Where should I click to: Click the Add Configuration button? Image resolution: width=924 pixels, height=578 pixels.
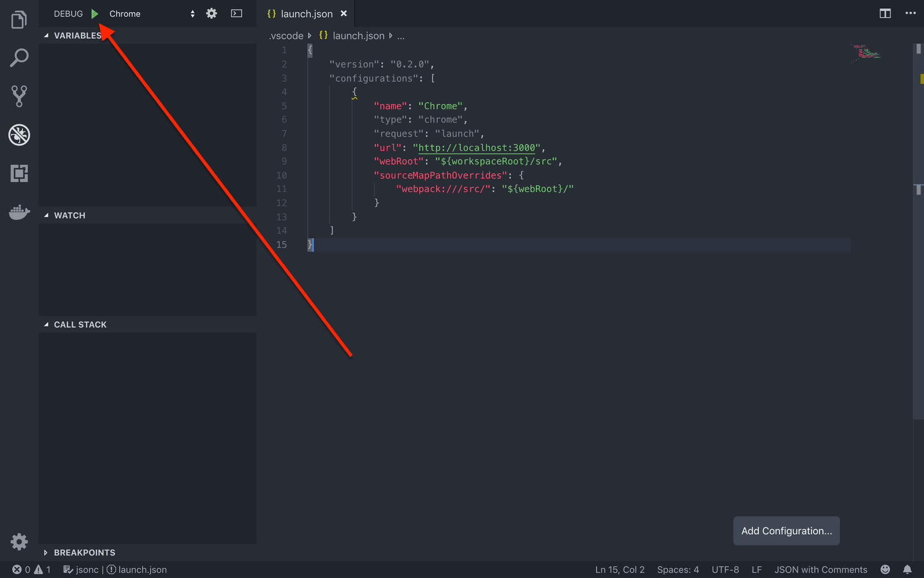tap(786, 531)
